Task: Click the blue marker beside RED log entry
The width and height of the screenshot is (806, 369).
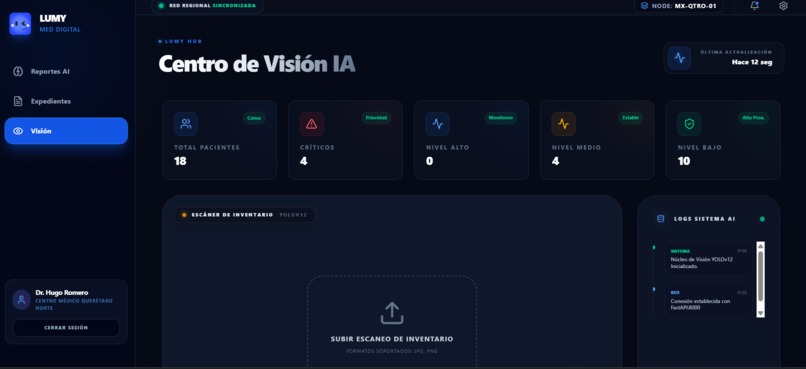Action: tap(654, 289)
